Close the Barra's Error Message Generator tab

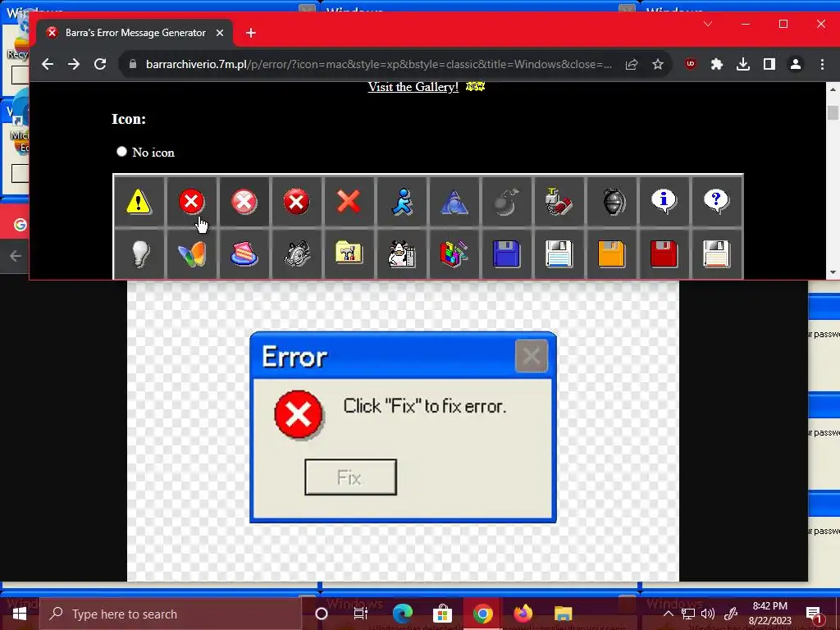point(220,33)
